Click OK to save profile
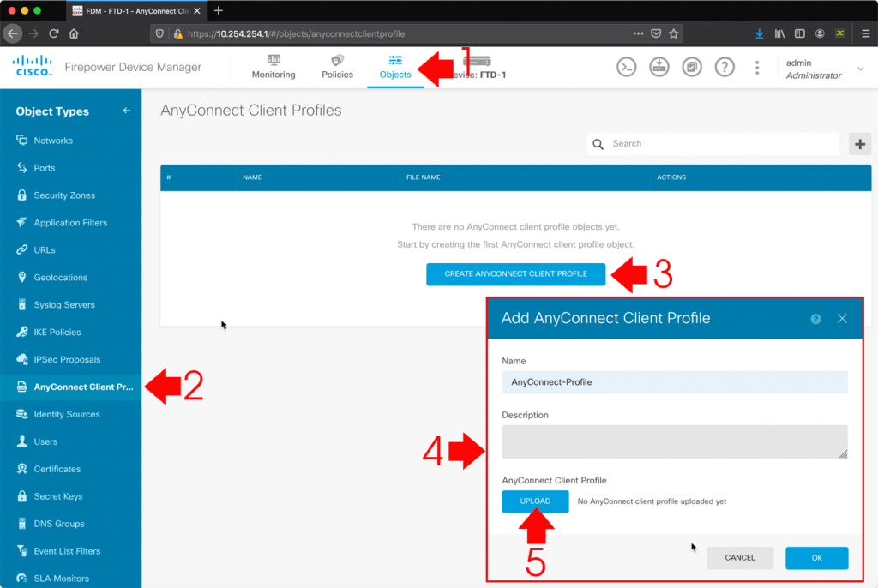Screen dimensions: 878x588 (x=816, y=558)
